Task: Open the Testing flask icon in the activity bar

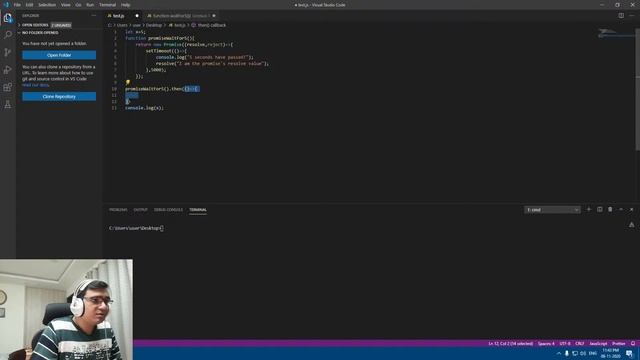Action: click(x=8, y=105)
